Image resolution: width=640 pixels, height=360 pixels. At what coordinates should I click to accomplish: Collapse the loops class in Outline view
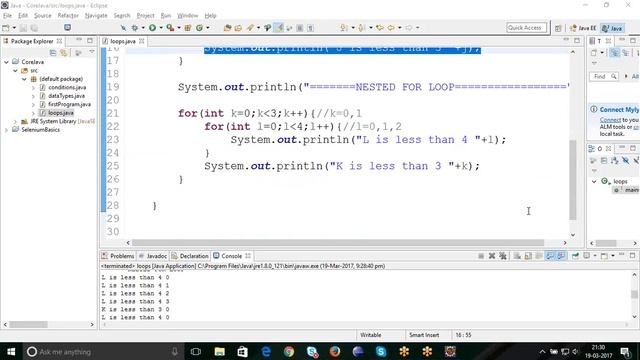[x=594, y=181]
